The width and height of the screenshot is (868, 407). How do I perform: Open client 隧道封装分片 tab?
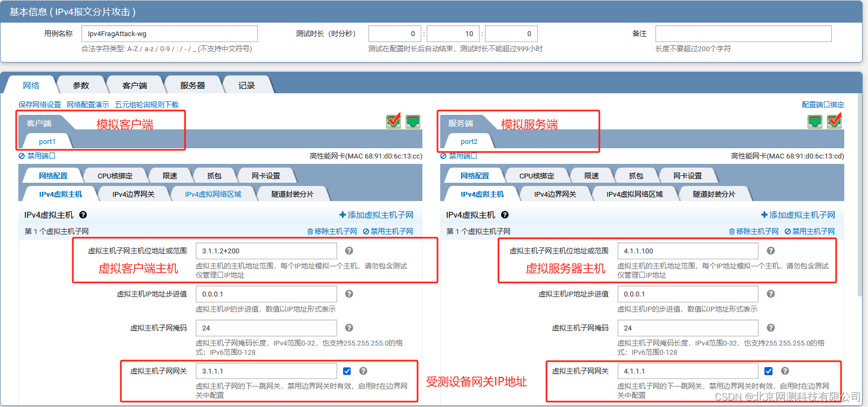(x=292, y=194)
